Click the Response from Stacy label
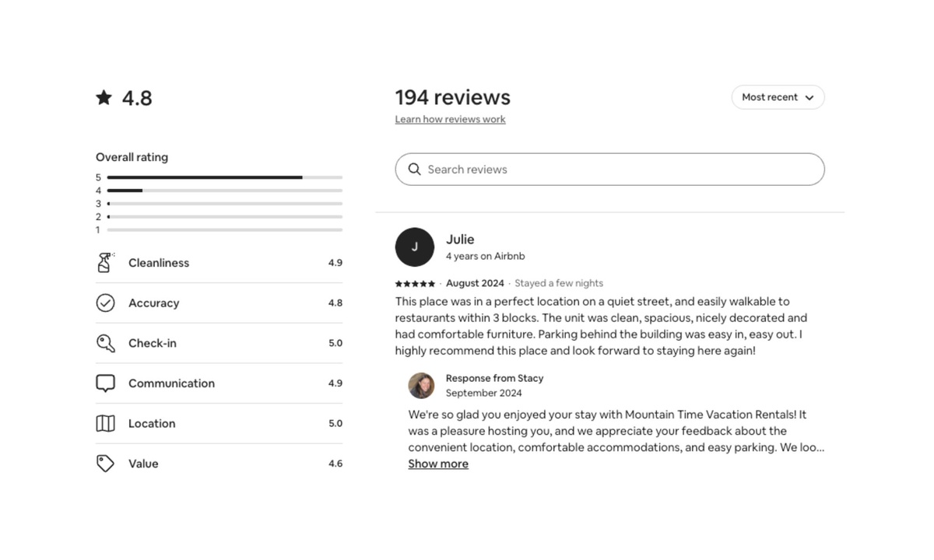 point(494,378)
